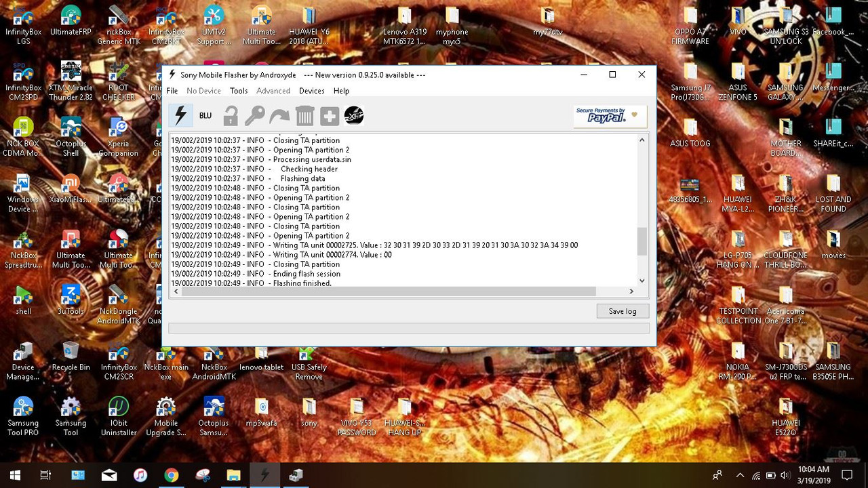Select the Samsung Tool PRO desktop icon
The image size is (868, 488).
pyautogui.click(x=23, y=416)
